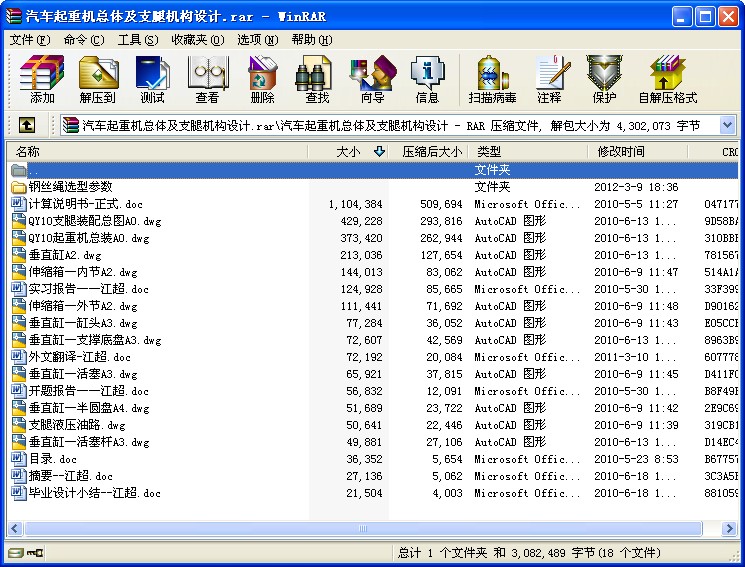Click the horizontal scrollbar right arrow

729,529
